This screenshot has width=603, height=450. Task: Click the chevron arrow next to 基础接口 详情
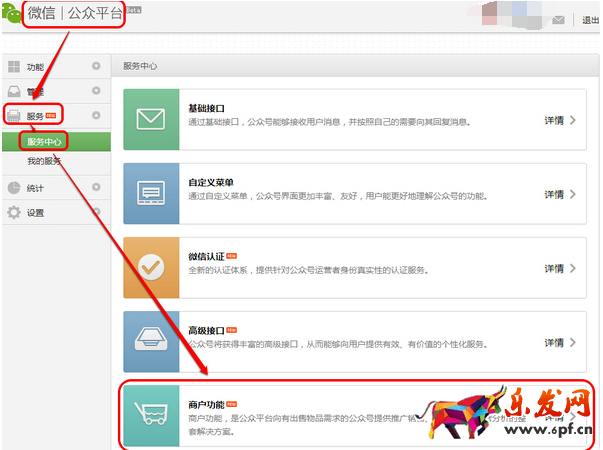(573, 120)
